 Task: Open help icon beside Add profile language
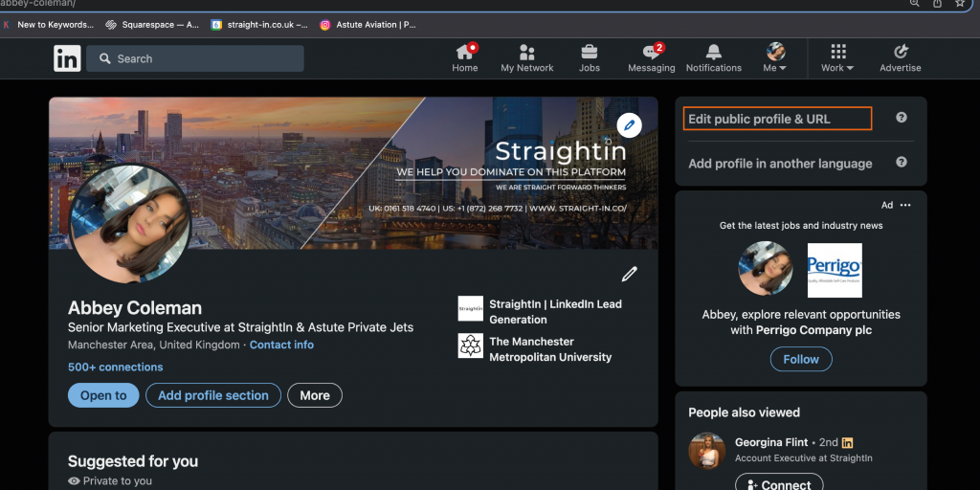(x=901, y=161)
